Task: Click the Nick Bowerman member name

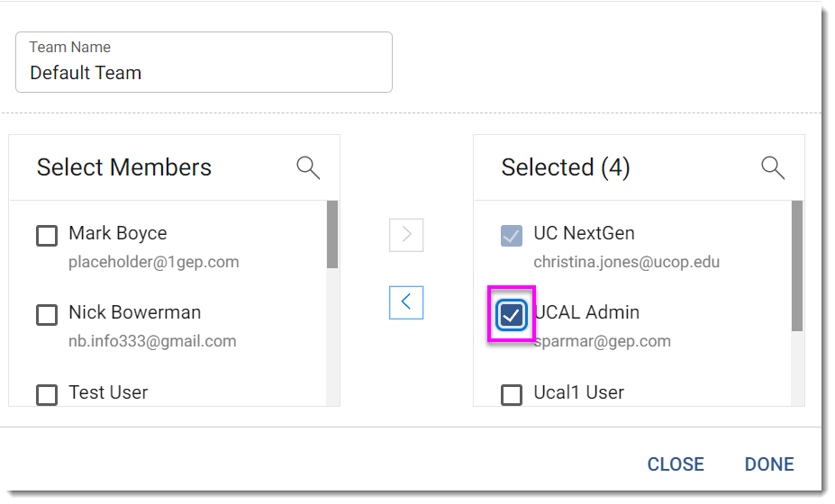Action: pos(135,312)
